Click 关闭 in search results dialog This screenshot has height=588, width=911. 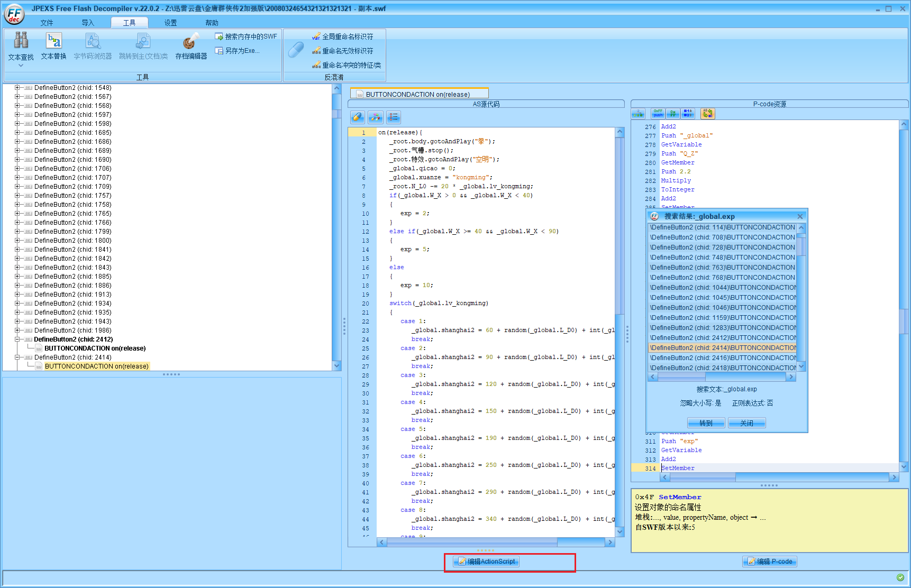pyautogui.click(x=746, y=423)
